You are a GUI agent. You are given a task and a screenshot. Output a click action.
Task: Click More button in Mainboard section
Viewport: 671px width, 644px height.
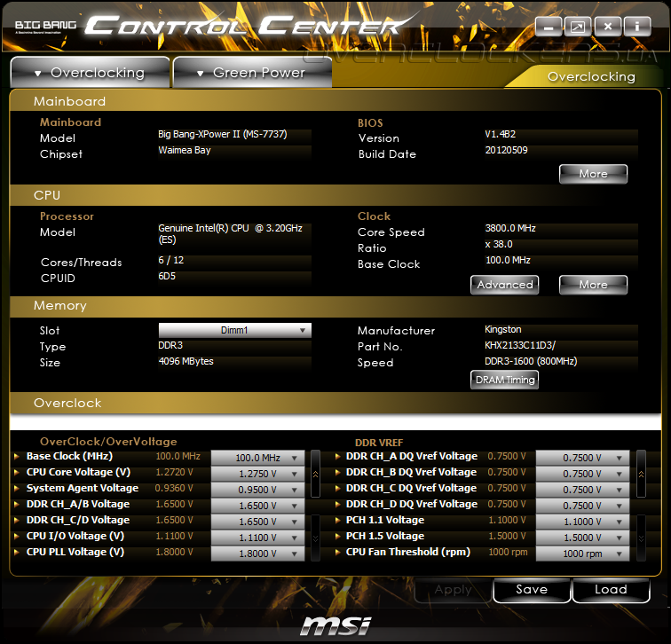click(593, 174)
